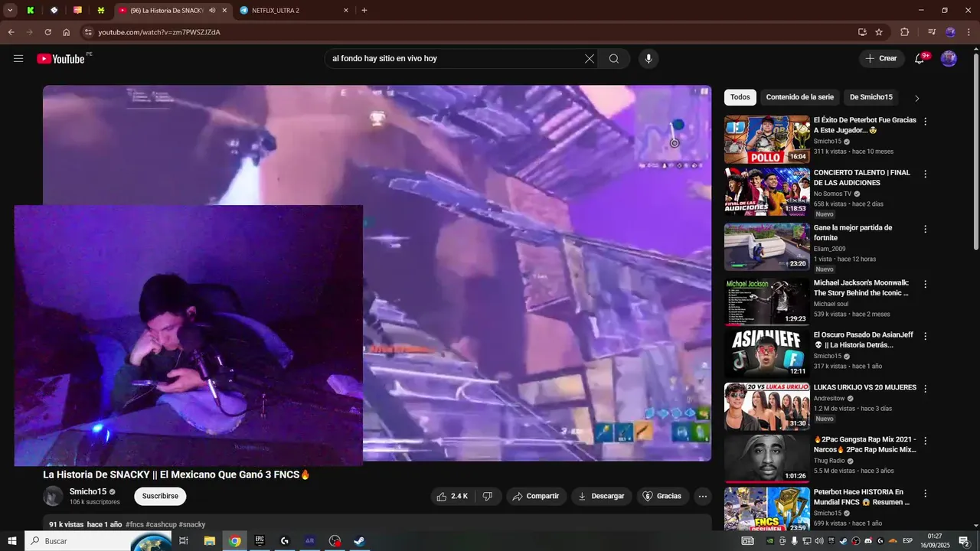Open Steam from the taskbar
This screenshot has height=551, width=980.
tap(359, 541)
